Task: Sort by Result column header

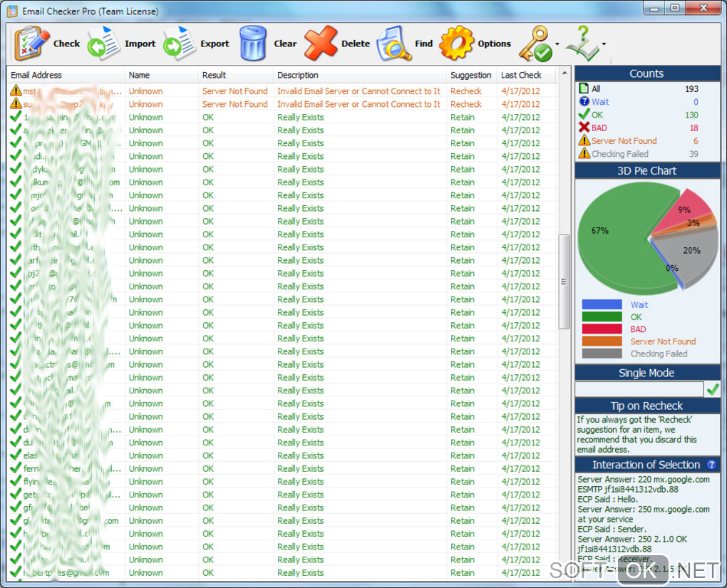Action: click(235, 75)
